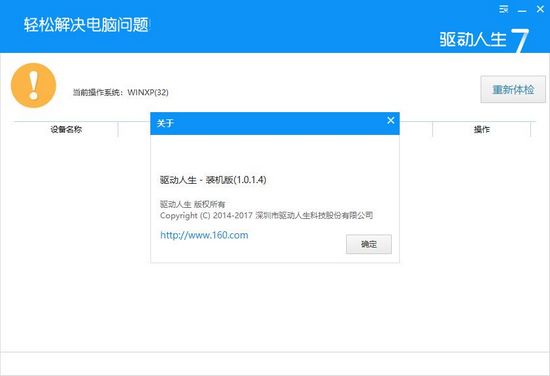Click the Copyright (C) 2014-2017 line

coord(266,215)
